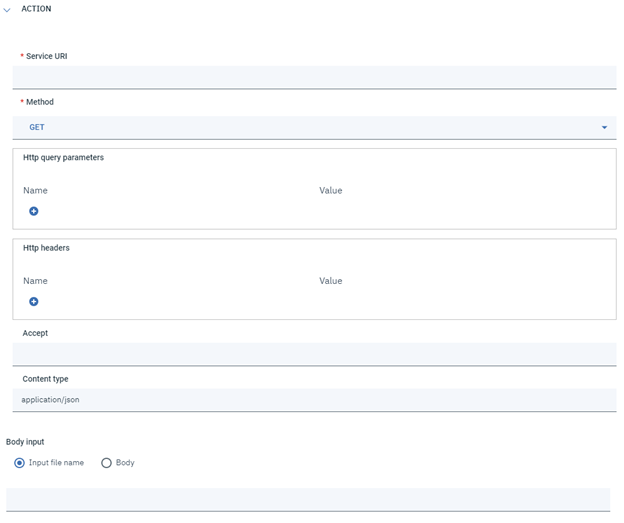Click the Http query parameters title
624x523 pixels.
63,158
